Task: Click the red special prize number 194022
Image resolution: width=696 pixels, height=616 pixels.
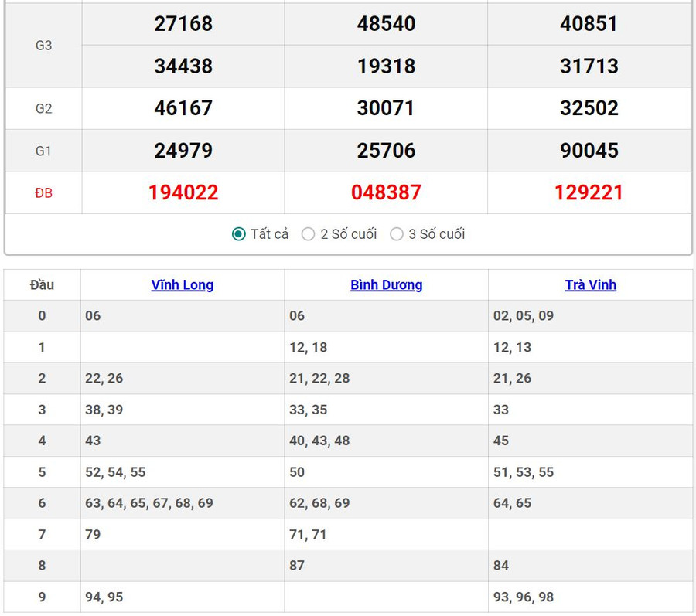Action: (183, 192)
